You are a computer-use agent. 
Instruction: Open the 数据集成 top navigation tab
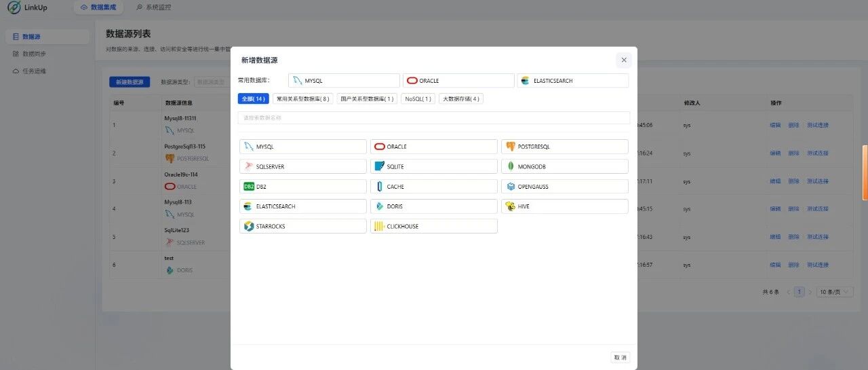coord(98,7)
